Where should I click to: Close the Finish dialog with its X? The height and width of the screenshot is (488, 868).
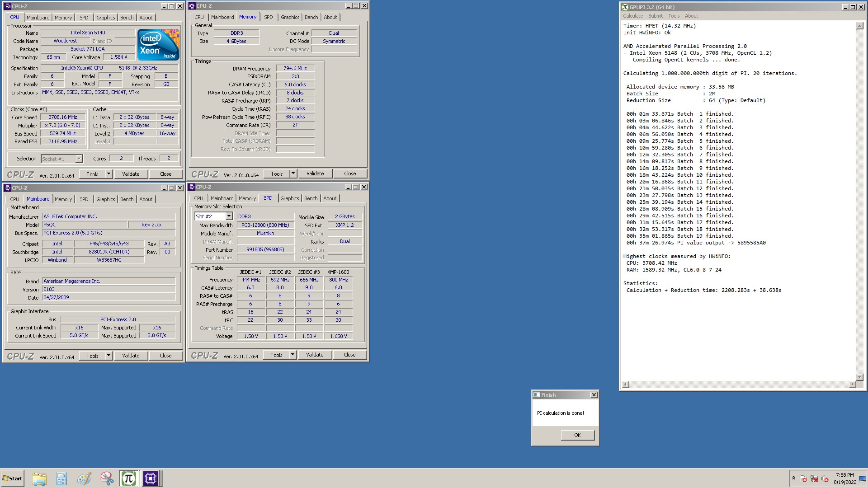pos(594,394)
